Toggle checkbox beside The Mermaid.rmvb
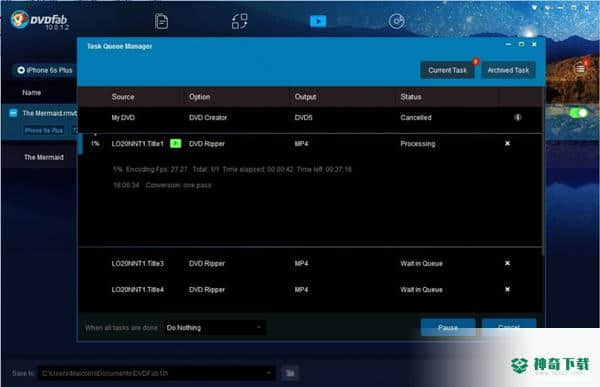This screenshot has width=600, height=387. pos(13,113)
